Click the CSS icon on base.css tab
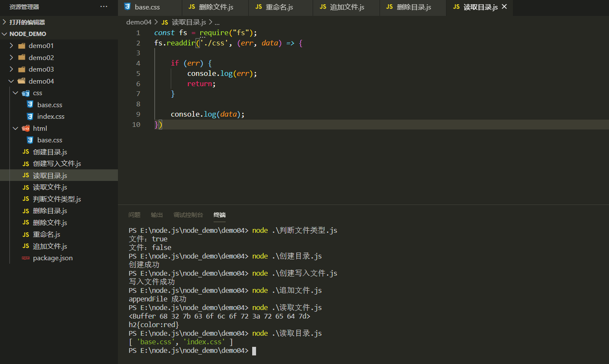This screenshot has width=609, height=364. click(127, 6)
